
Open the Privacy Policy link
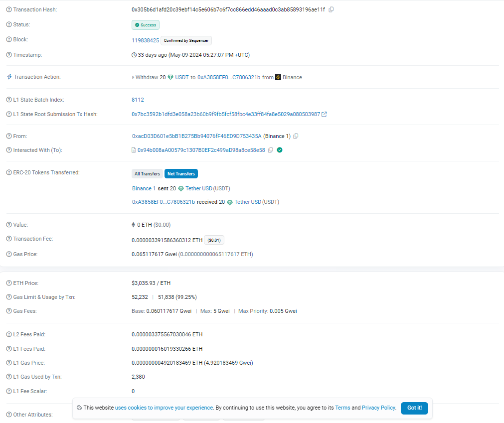click(x=378, y=408)
